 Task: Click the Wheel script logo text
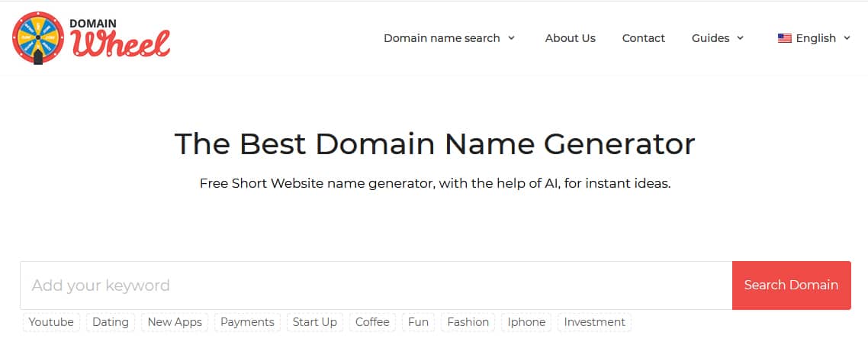pyautogui.click(x=121, y=44)
